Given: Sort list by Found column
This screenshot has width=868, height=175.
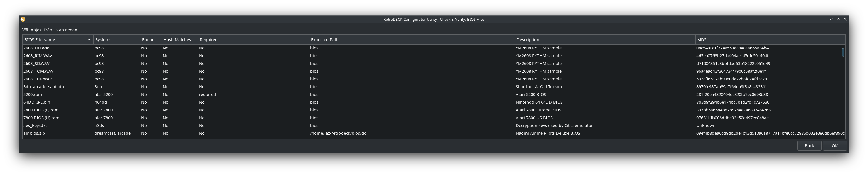Looking at the screenshot, I should (x=150, y=40).
